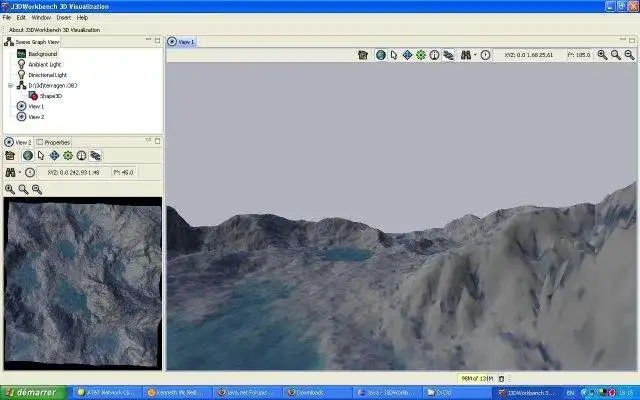
Task: Open the Edit menu
Action: coord(21,18)
